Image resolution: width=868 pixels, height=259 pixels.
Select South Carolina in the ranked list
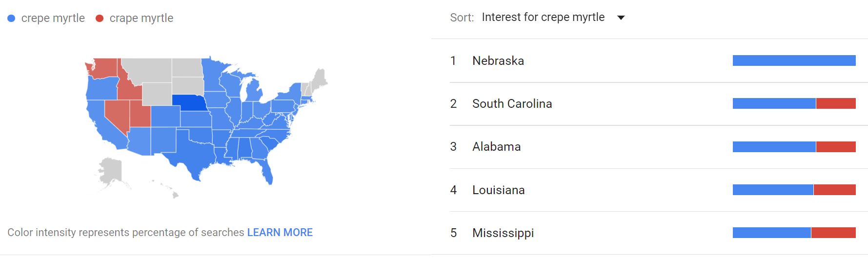pyautogui.click(x=512, y=104)
